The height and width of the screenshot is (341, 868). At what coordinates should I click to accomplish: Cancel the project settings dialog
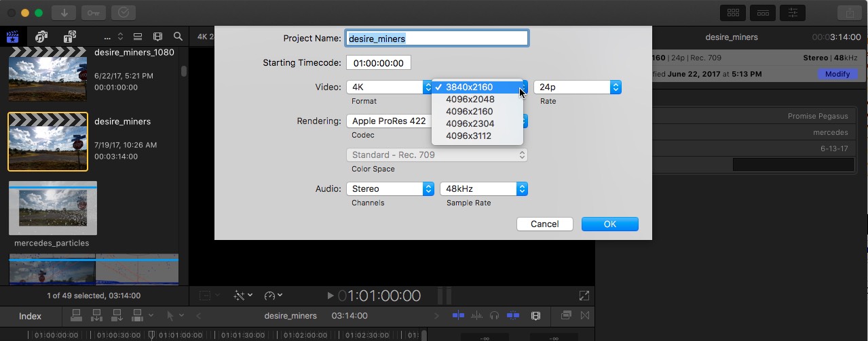tap(544, 224)
